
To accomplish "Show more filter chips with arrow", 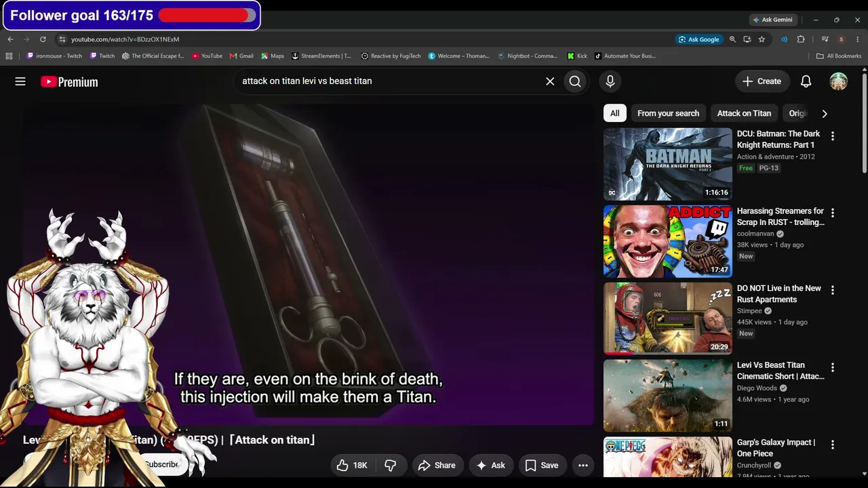I will (x=825, y=114).
